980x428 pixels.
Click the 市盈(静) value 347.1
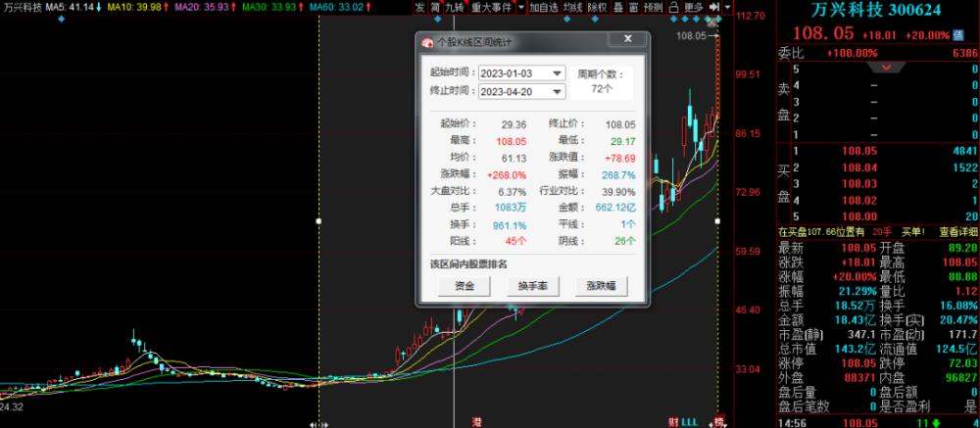coord(863,334)
